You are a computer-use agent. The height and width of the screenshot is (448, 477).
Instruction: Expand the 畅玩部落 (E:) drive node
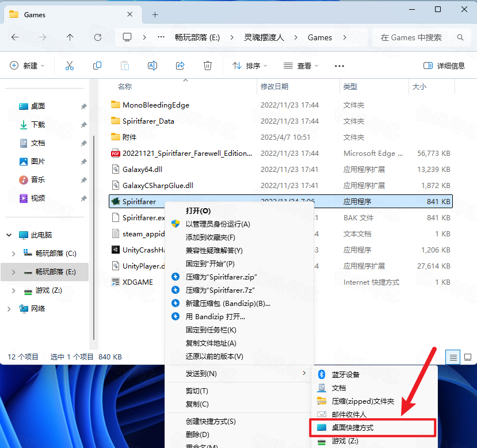pyautogui.click(x=13, y=272)
